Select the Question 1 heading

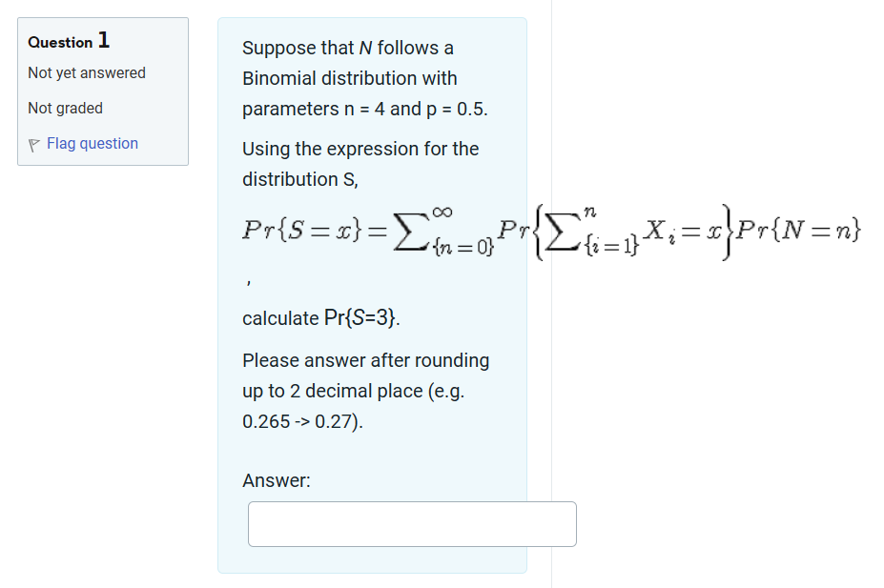(x=68, y=42)
